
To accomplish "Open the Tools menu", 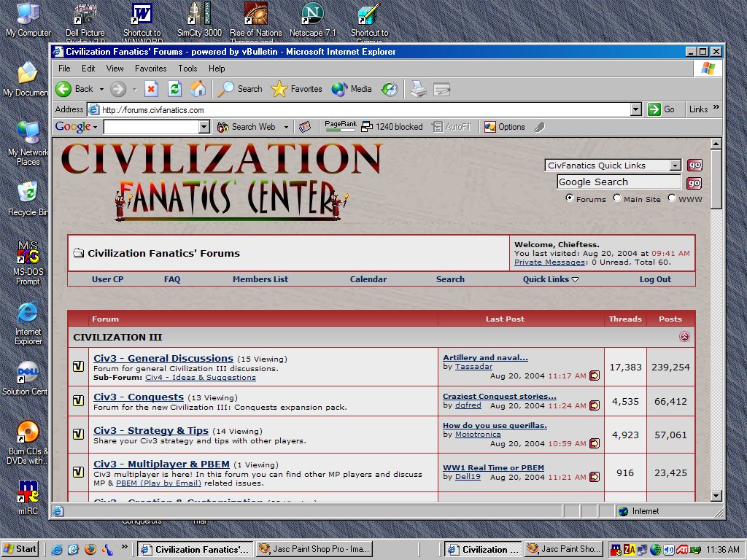I will [187, 69].
